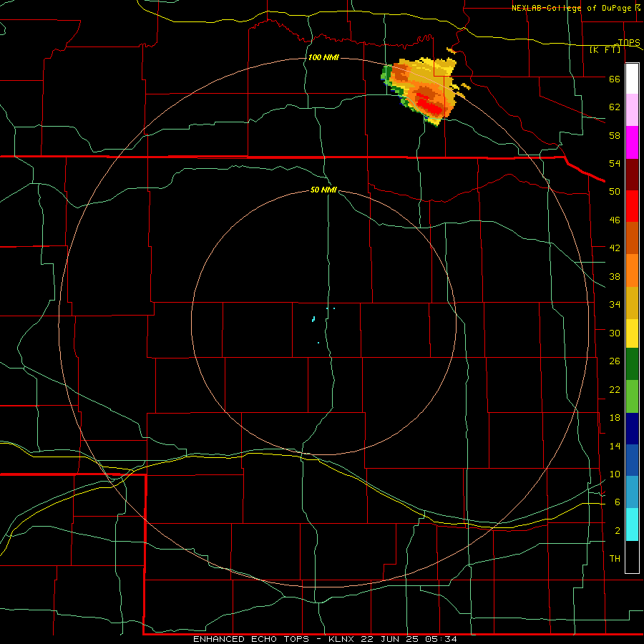Click the small cyan echo near radar center

313,318
